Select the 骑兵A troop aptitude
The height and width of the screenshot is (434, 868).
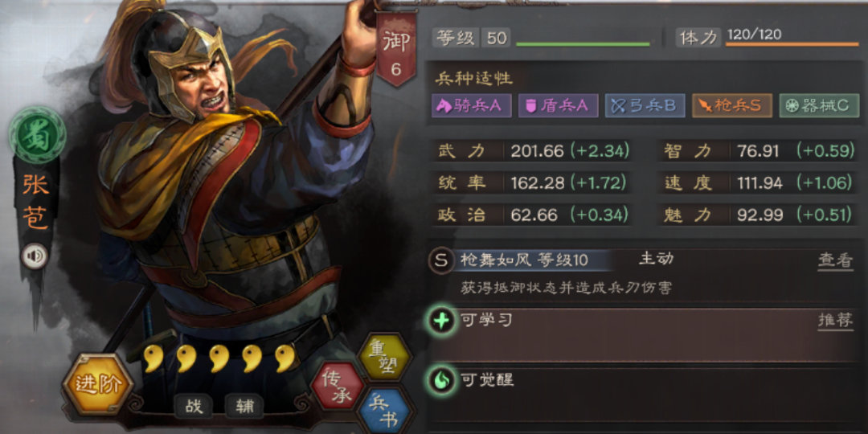[x=471, y=106]
